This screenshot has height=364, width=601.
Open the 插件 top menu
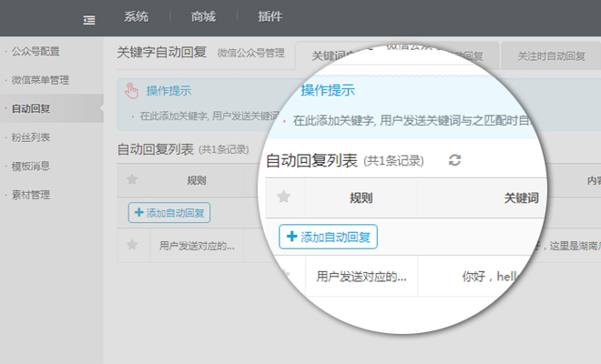270,16
